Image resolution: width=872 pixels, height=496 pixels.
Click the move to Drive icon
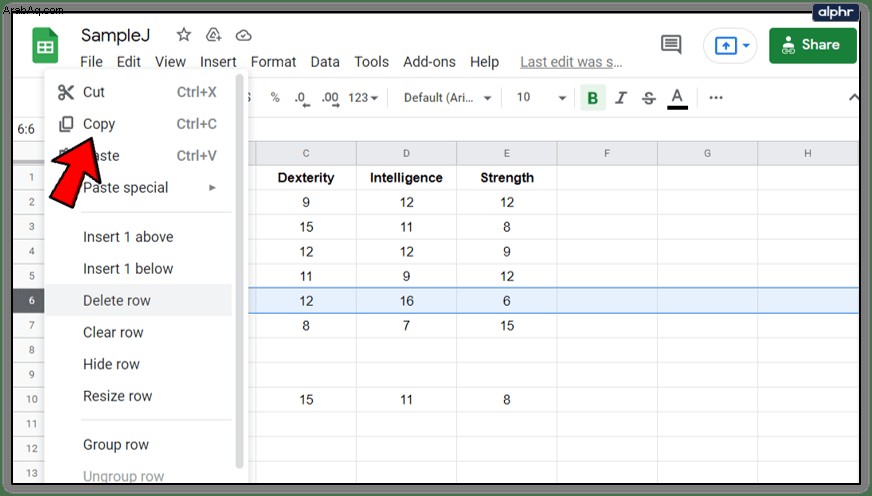point(214,35)
